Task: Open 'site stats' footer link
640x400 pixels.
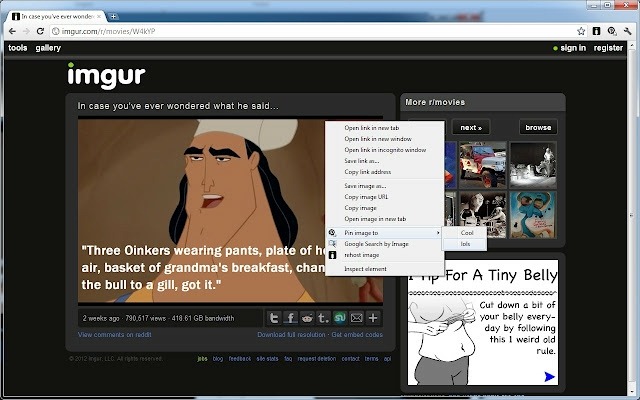Action: click(267, 358)
